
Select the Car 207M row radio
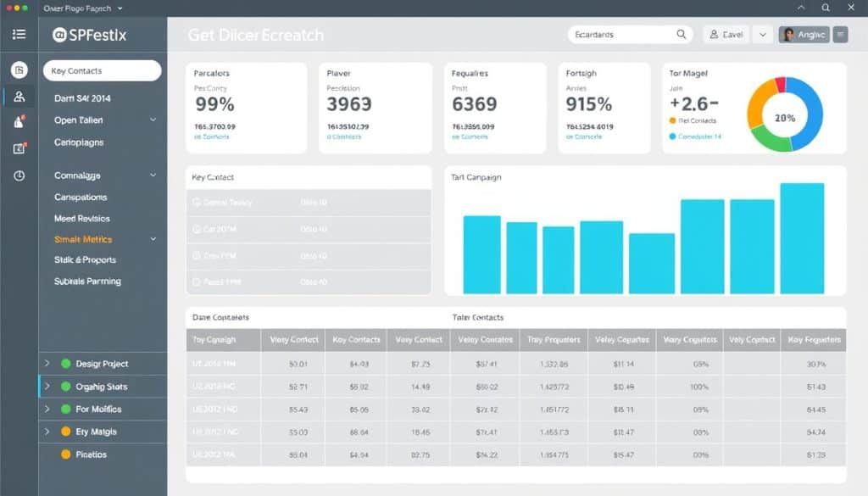point(196,229)
